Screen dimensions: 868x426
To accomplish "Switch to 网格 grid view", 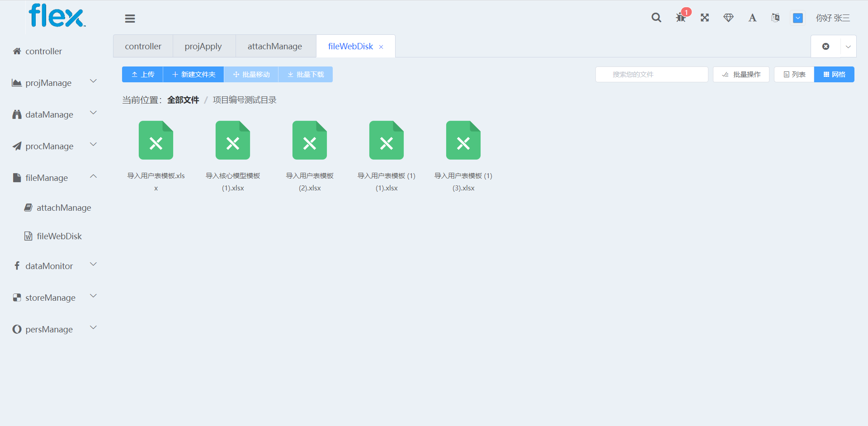I will [x=834, y=75].
